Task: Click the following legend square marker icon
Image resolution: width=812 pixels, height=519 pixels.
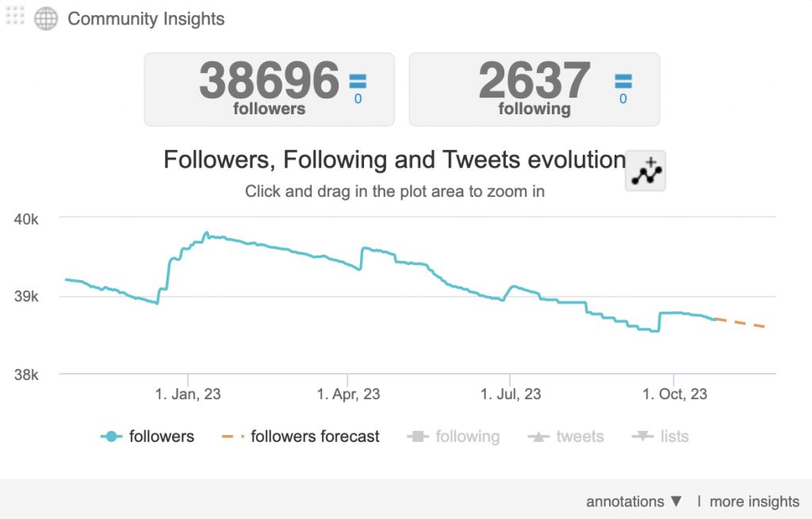Action: [x=418, y=436]
